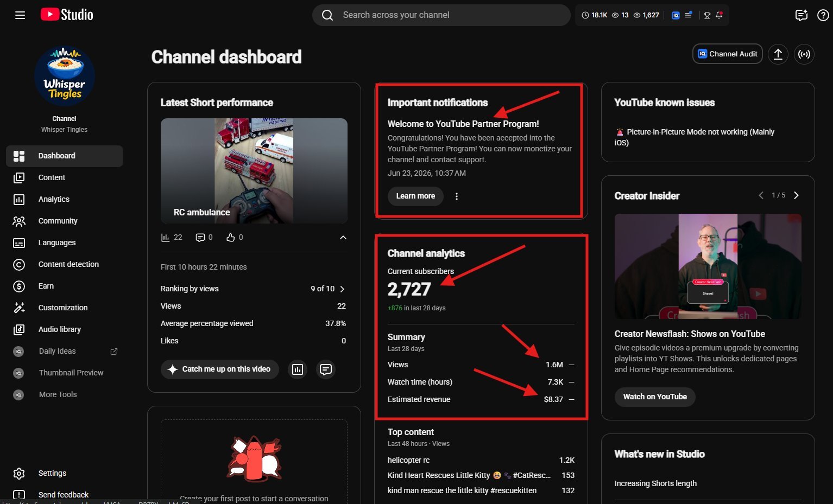
Task: Click the Whisper Tingles channel avatar
Action: tap(64, 76)
